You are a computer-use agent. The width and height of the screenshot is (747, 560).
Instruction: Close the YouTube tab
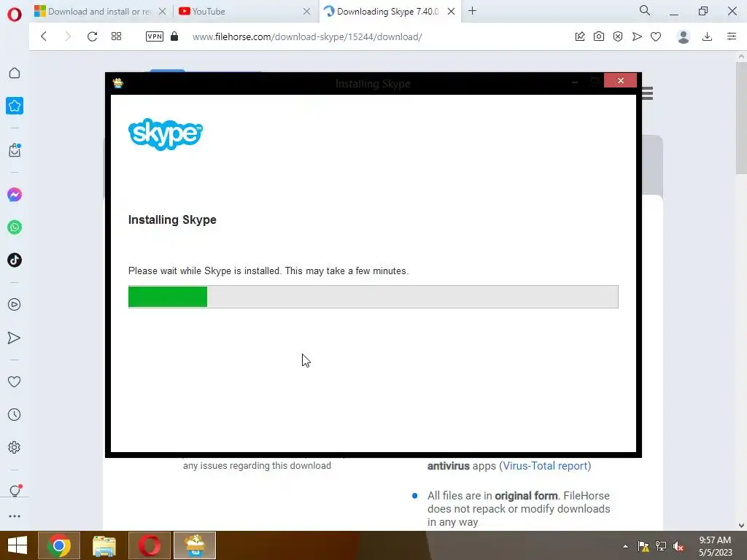(307, 12)
